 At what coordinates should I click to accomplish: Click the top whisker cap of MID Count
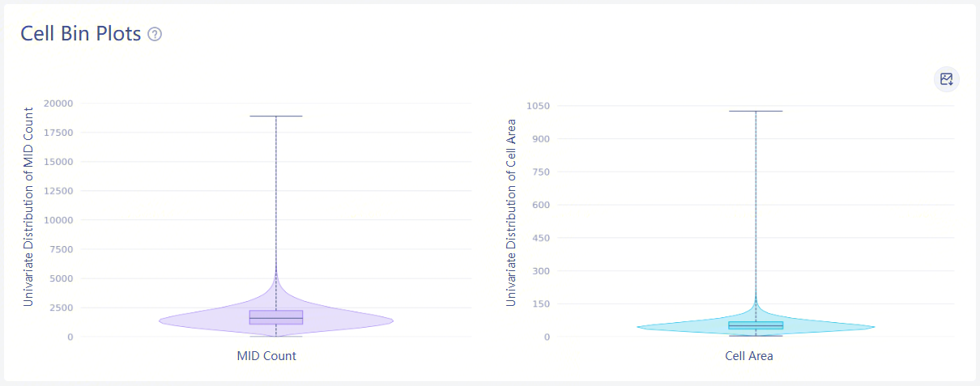[276, 116]
